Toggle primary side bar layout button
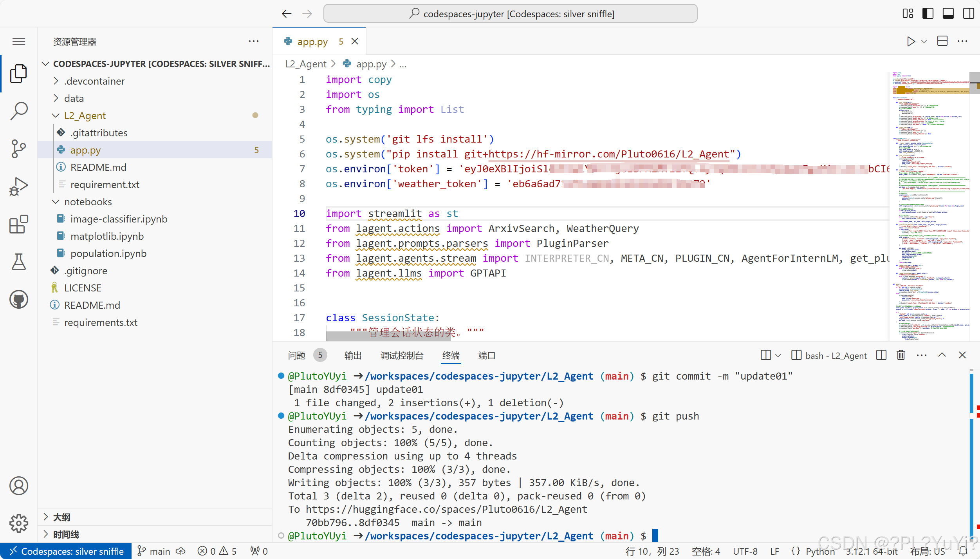The height and width of the screenshot is (559, 980). pos(928,14)
